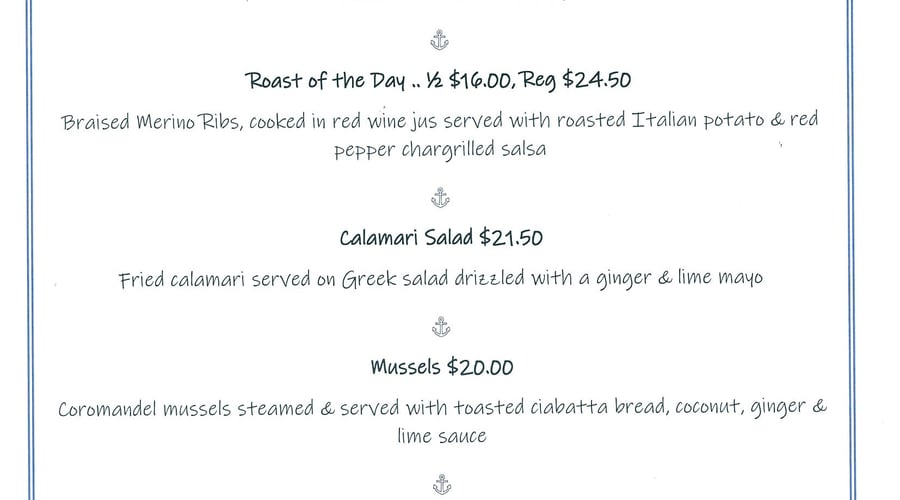This screenshot has width=900, height=500.
Task: Click the $20.00 mussels price
Action: coord(480,367)
